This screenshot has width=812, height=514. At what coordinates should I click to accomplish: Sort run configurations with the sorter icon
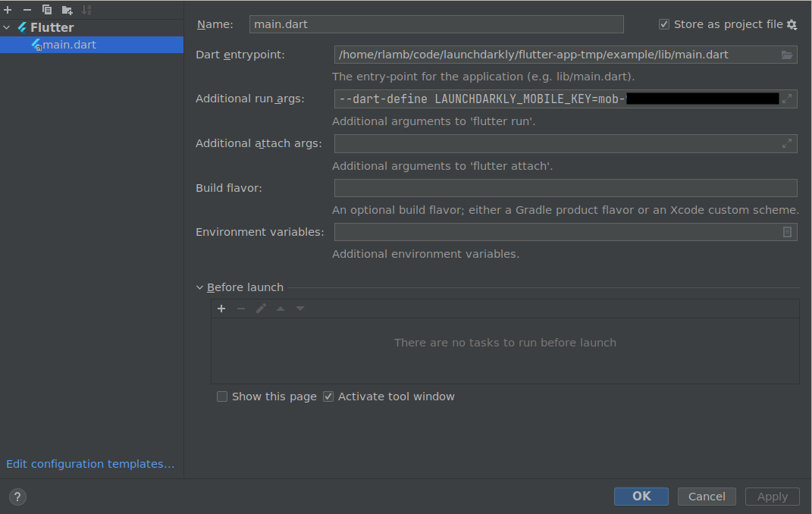87,9
